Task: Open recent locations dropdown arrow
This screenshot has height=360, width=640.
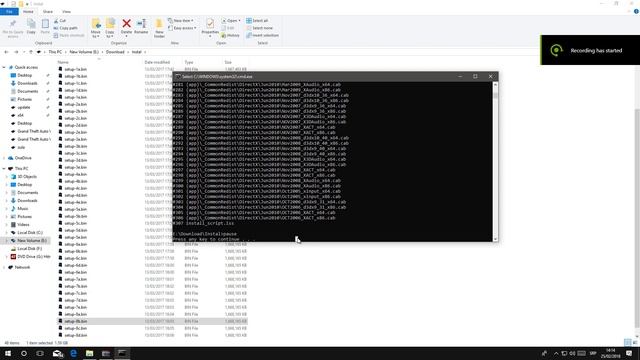Action: point(24,52)
